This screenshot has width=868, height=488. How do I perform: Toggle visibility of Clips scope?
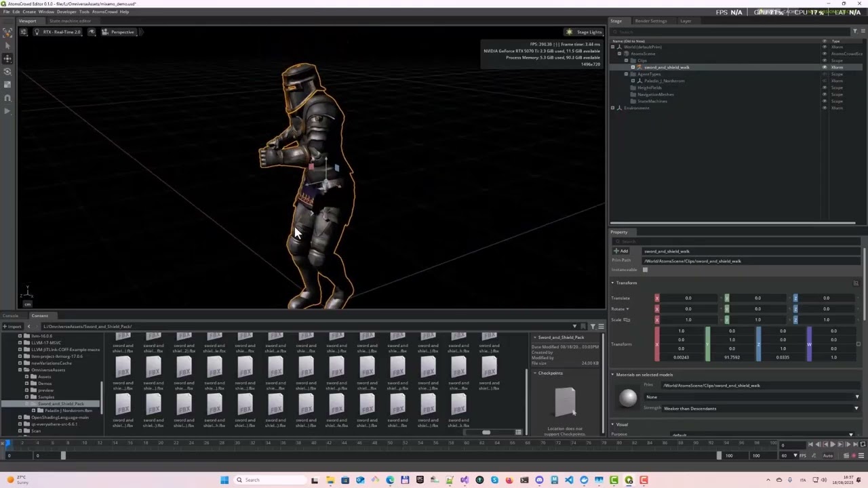825,60
